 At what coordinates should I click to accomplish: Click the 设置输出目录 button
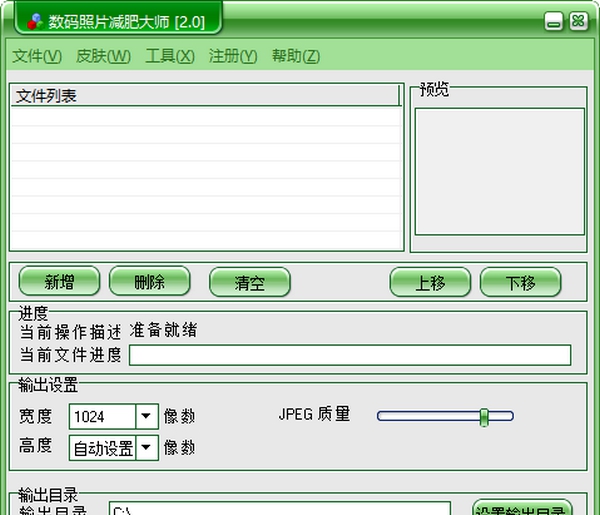(522, 508)
